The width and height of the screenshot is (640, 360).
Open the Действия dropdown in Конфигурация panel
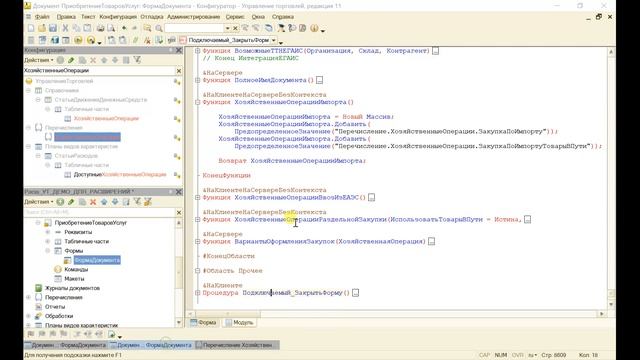[x=38, y=60]
